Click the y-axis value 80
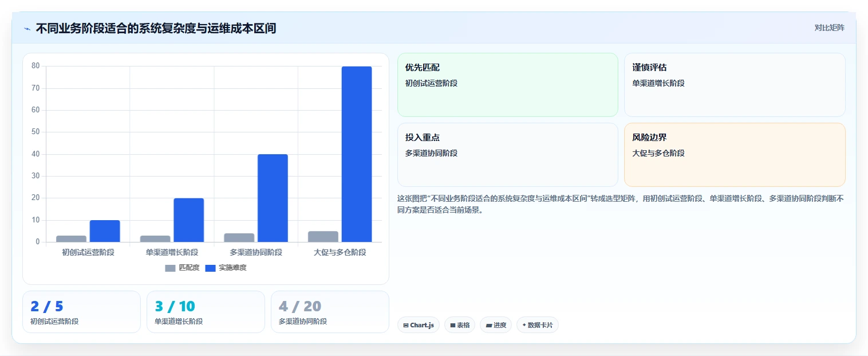The height and width of the screenshot is (356, 868). pos(35,66)
